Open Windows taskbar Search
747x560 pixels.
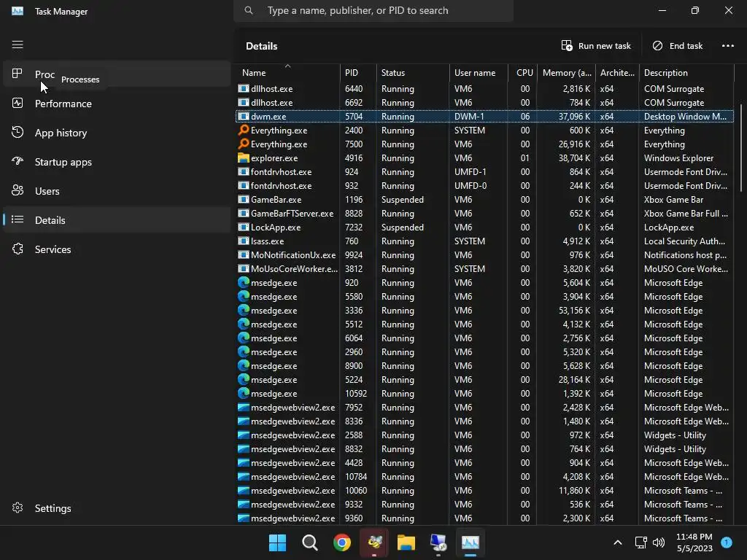[x=309, y=542]
